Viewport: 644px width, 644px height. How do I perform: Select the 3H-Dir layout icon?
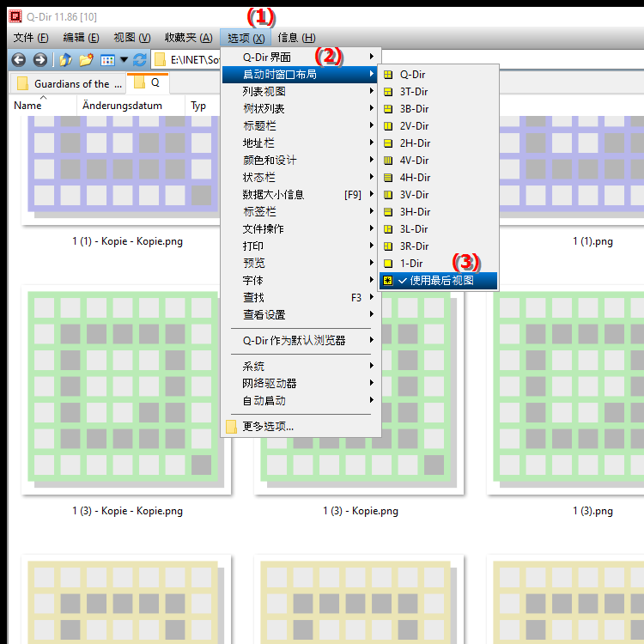(x=388, y=212)
